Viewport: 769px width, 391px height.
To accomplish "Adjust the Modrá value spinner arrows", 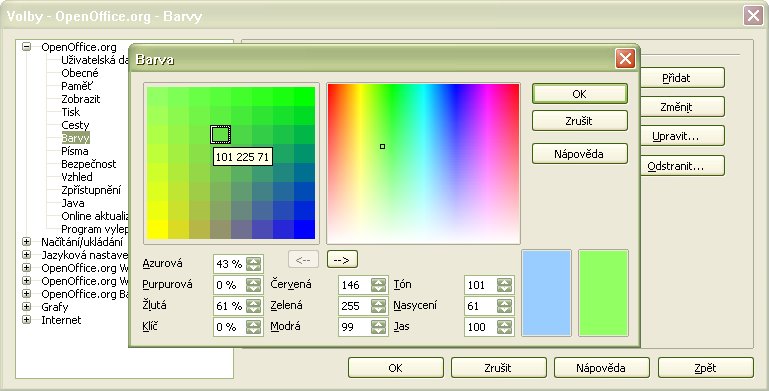I will point(379,327).
